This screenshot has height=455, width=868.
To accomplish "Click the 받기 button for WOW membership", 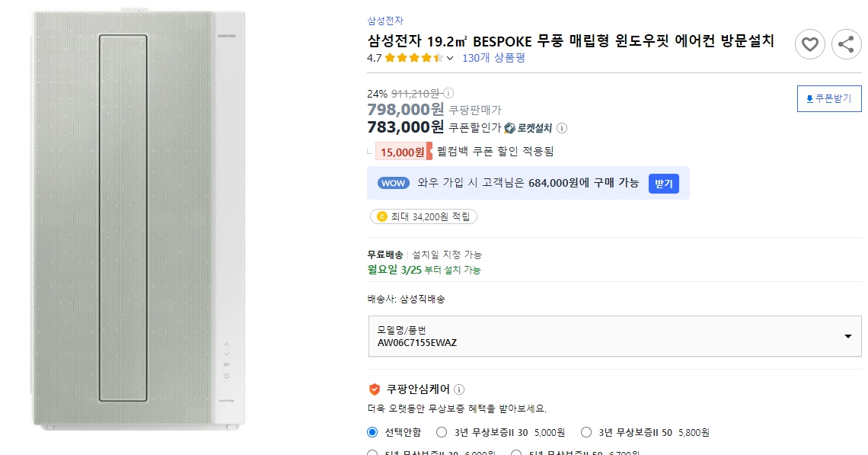I will [662, 183].
